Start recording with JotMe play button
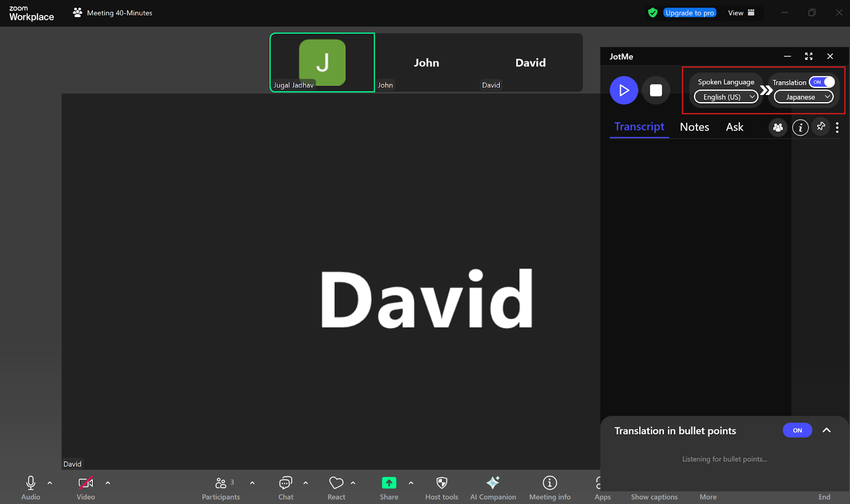This screenshot has width=850, height=504. click(624, 90)
